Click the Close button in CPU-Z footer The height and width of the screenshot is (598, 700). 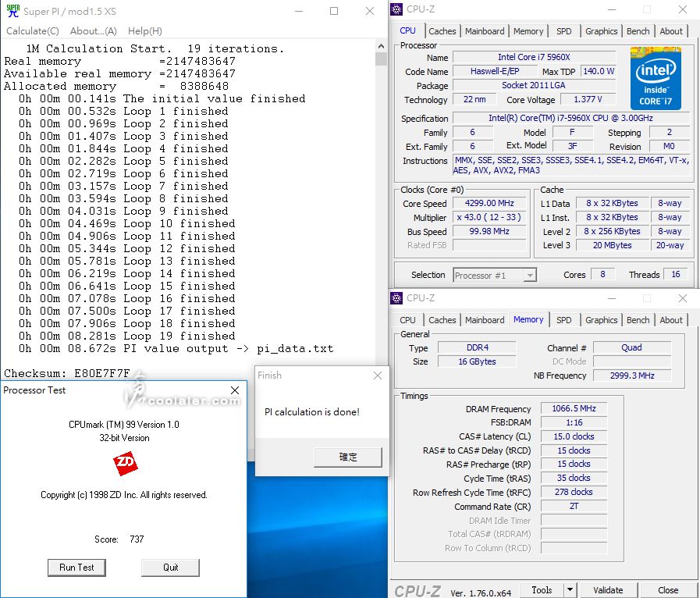click(x=668, y=590)
